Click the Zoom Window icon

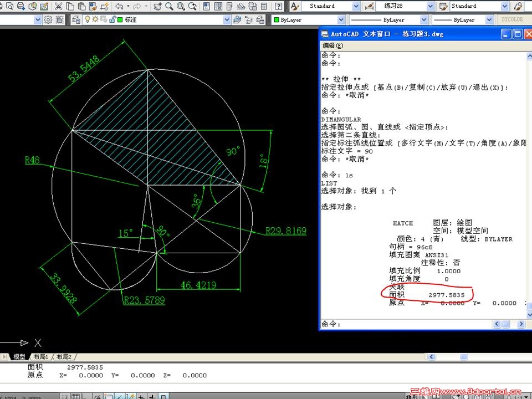[181, 6]
